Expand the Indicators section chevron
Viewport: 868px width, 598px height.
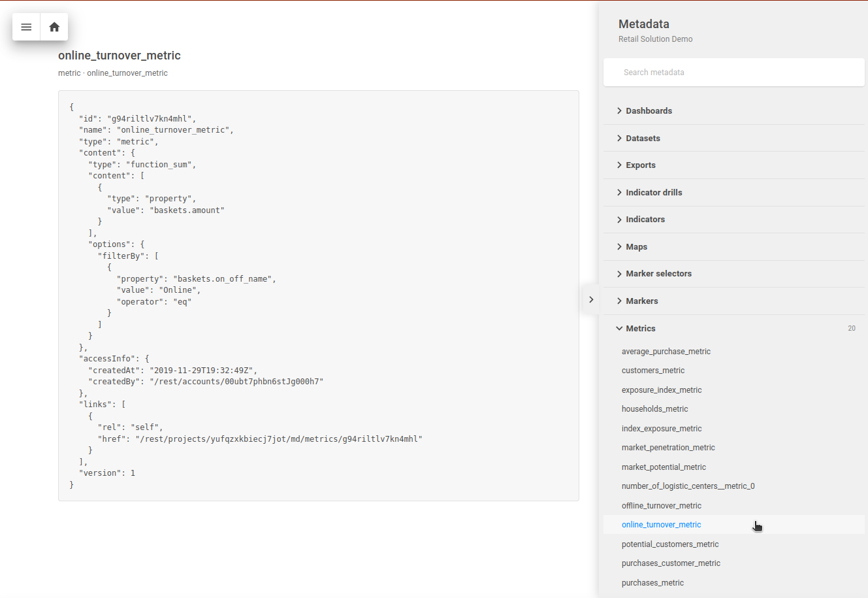pyautogui.click(x=619, y=220)
